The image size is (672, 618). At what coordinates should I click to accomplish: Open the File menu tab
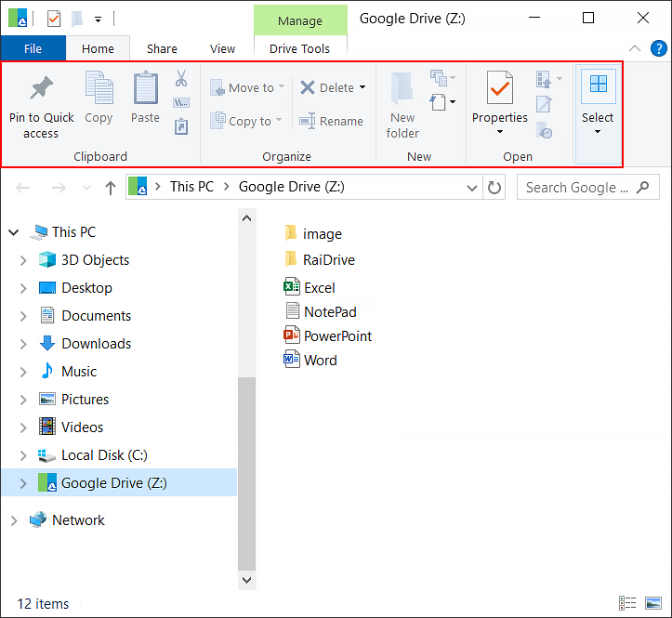coord(33,48)
